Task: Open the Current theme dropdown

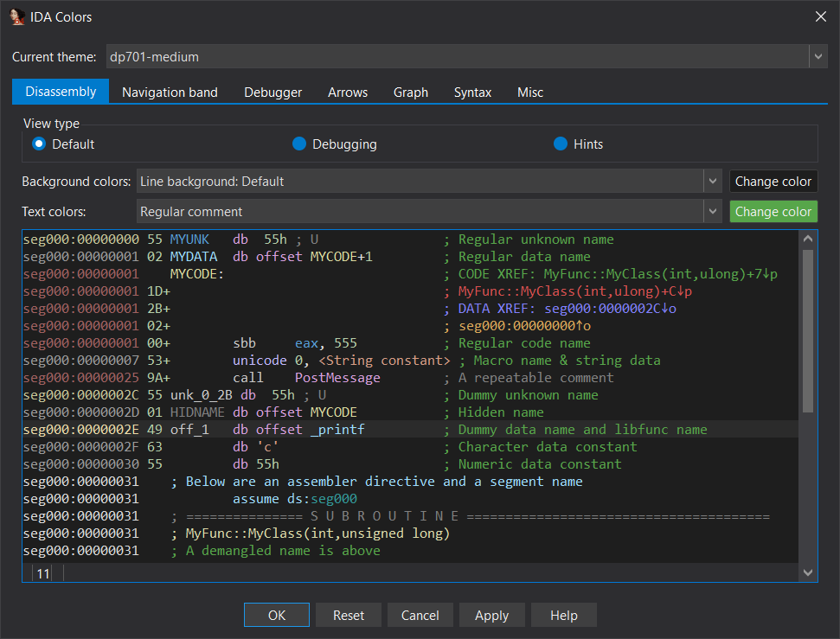Action: click(x=818, y=57)
